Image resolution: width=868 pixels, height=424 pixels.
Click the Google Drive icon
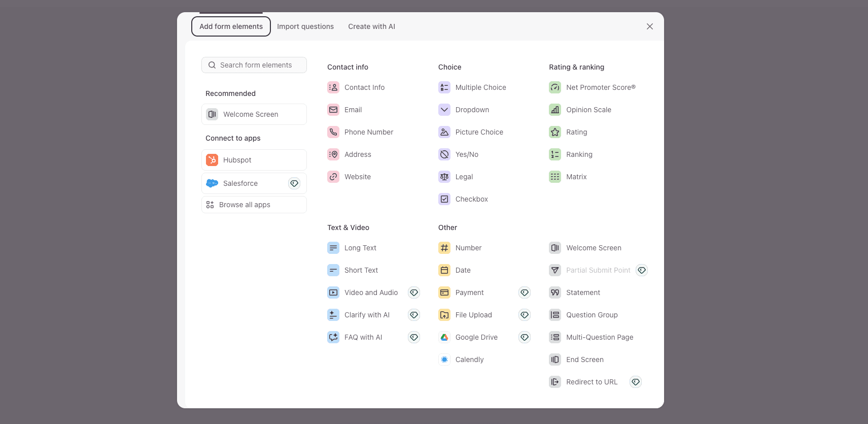(x=444, y=337)
